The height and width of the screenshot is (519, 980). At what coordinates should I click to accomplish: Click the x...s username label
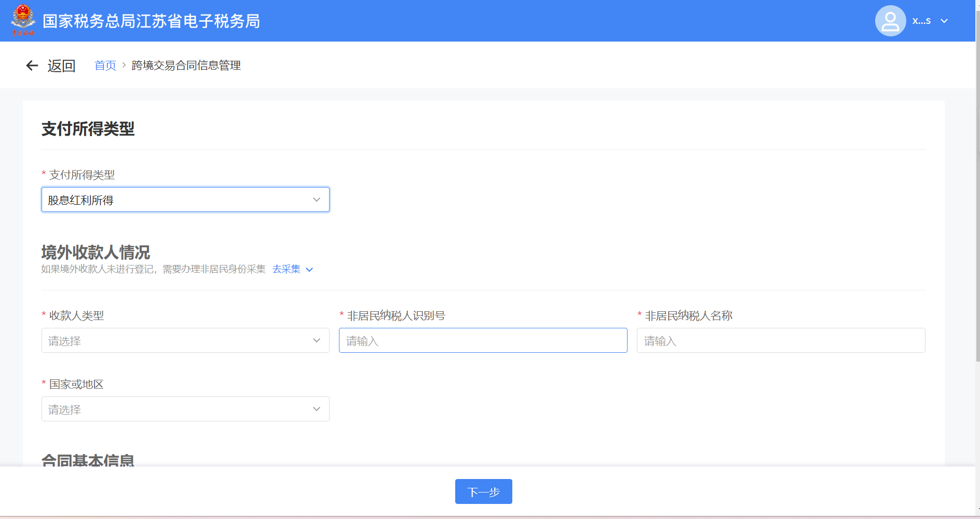pyautogui.click(x=921, y=21)
